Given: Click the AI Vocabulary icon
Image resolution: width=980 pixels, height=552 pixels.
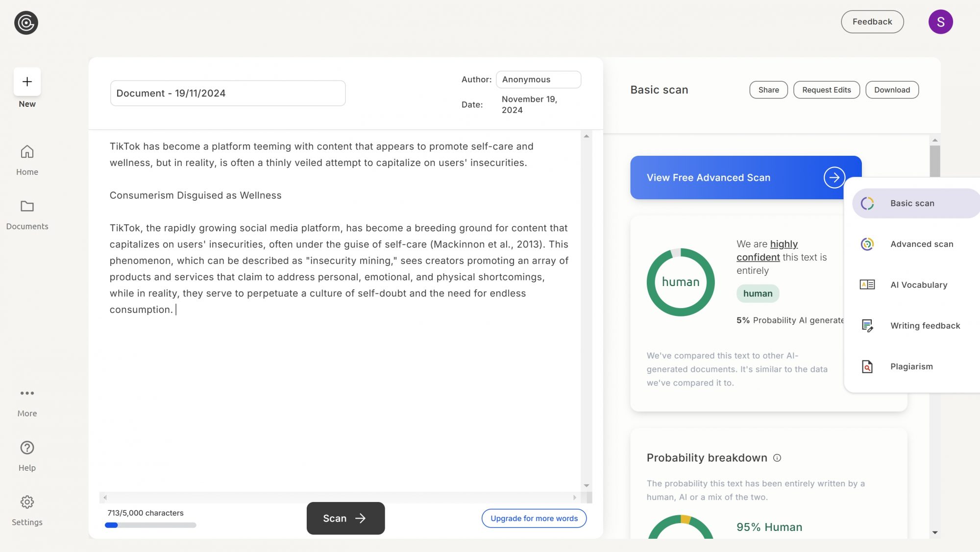Looking at the screenshot, I should click(867, 285).
